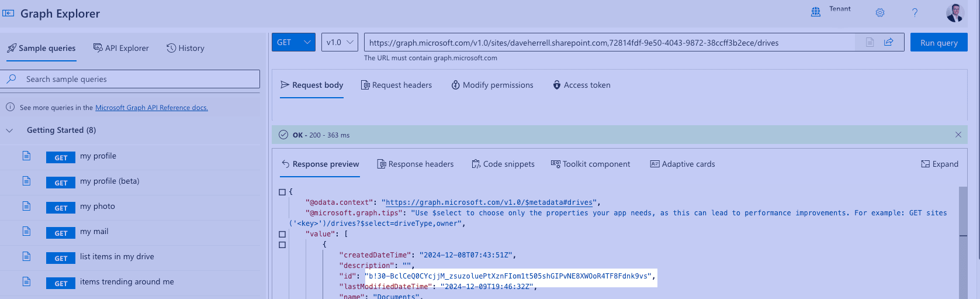Viewport: 980px width, 299px height.
Task: Collapse the root JSON object toggle
Action: pos(282,192)
